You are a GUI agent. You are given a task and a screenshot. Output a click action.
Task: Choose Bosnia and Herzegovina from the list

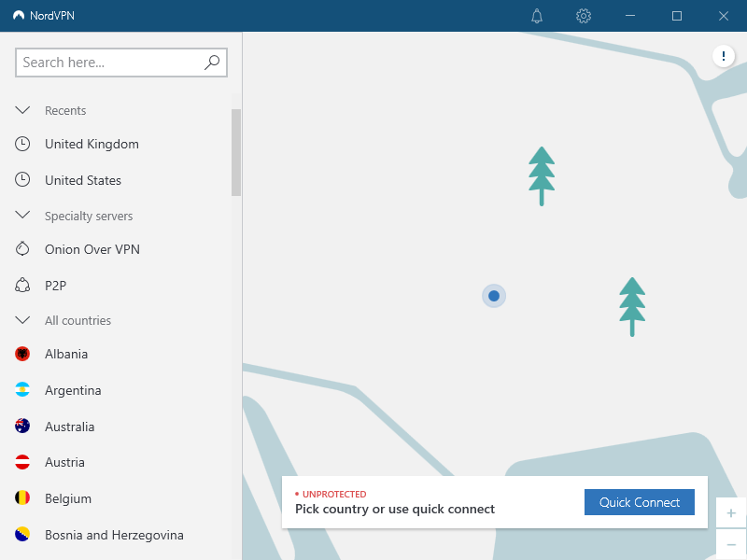click(116, 535)
